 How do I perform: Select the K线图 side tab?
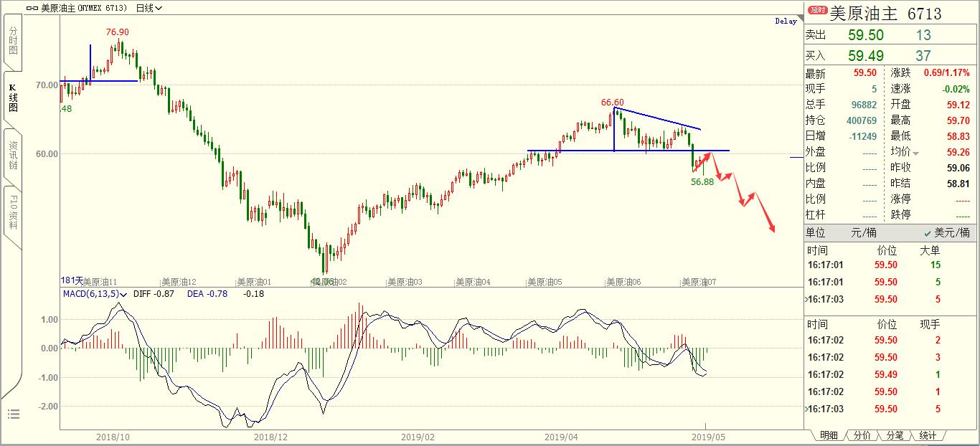13,98
